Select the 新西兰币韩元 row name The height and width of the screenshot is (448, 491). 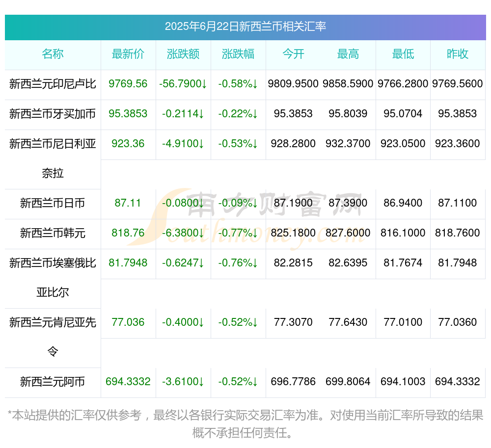[53, 234]
